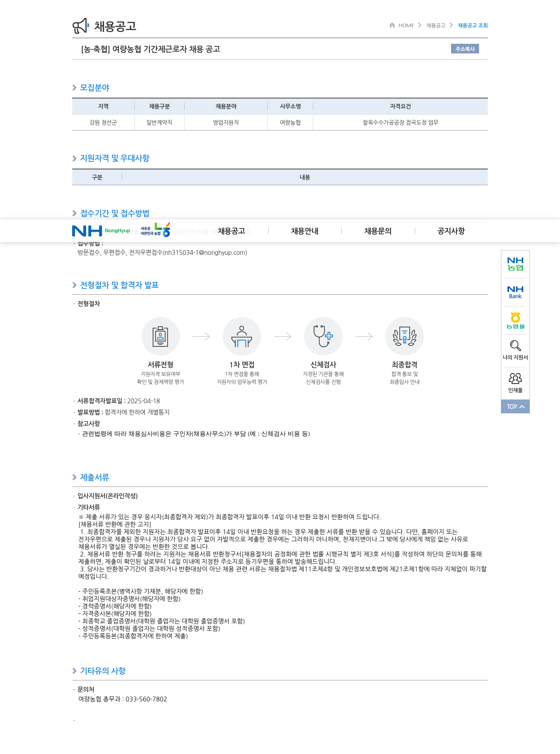The height and width of the screenshot is (754, 560).
Task: Open the 채용문의 menu item
Action: [378, 231]
